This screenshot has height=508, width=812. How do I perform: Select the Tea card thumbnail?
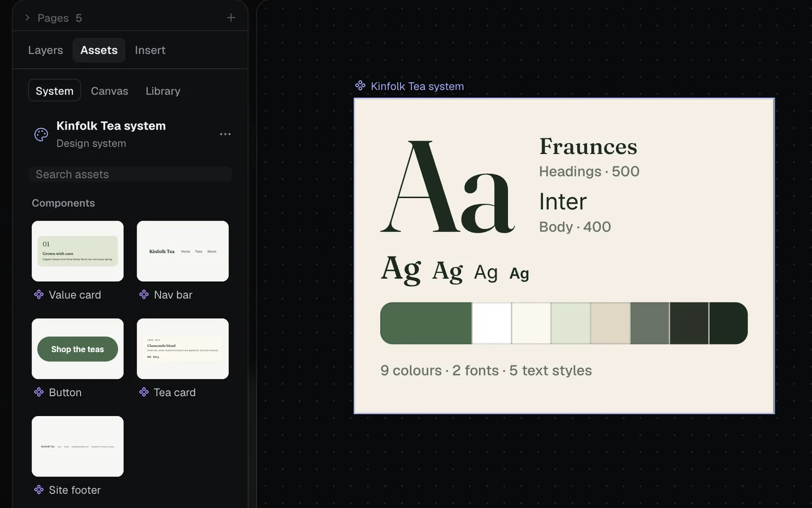tap(183, 348)
